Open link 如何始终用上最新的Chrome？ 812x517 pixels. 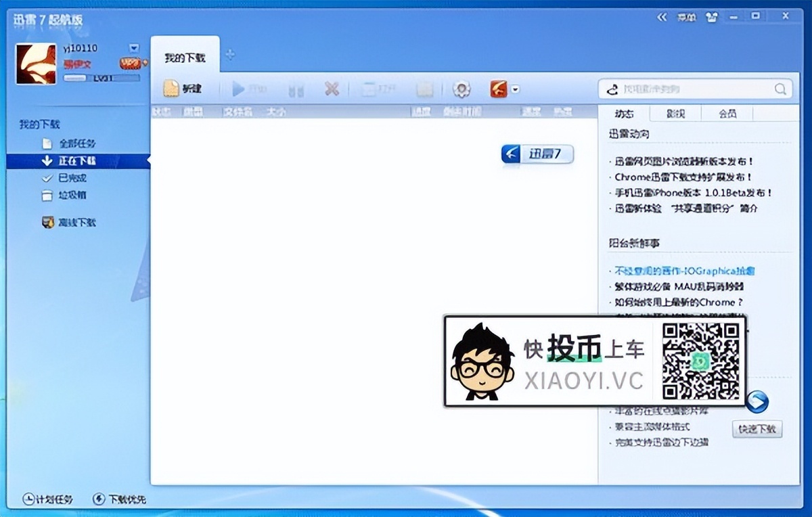click(679, 302)
